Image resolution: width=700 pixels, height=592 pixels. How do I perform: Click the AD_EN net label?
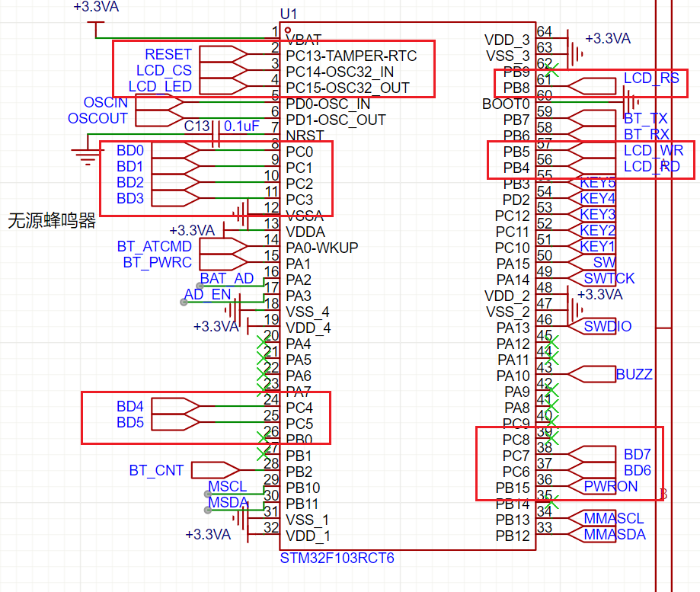[x=208, y=295]
